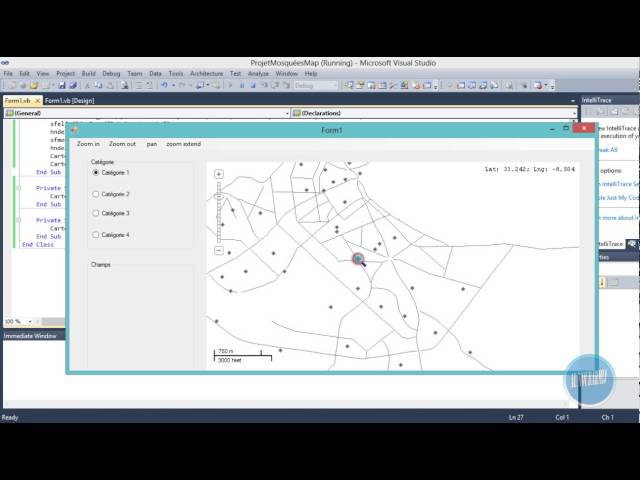Open the Debug menu
Viewport: 640px width, 480px height.
click(111, 73)
